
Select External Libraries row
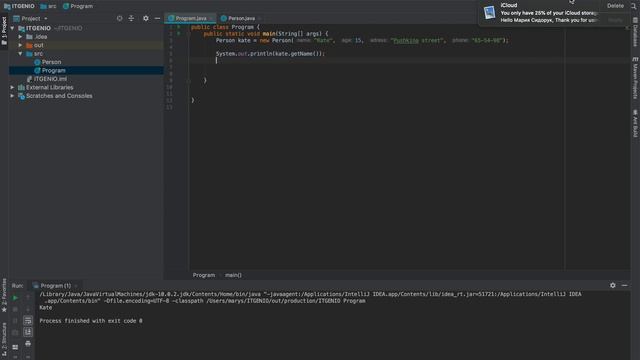tap(86, 87)
